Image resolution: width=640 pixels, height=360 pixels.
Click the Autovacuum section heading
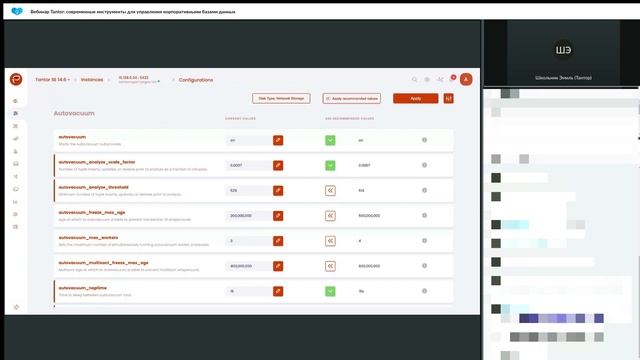74,113
